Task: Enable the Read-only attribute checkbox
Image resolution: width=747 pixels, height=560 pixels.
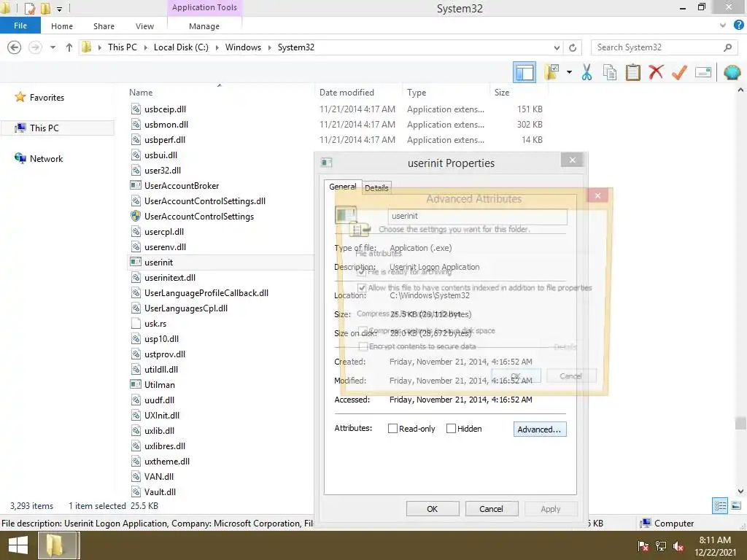Action: coord(392,429)
